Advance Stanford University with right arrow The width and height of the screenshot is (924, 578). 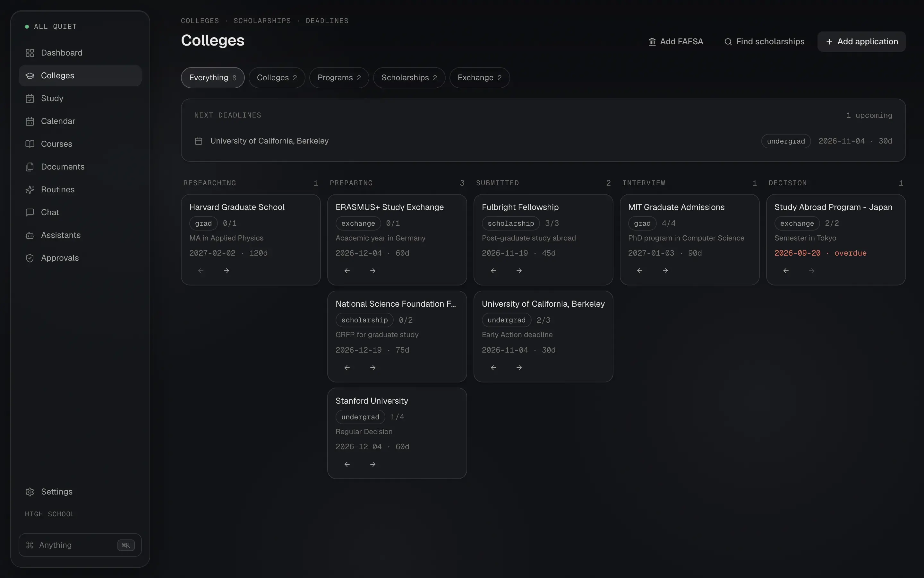click(373, 464)
